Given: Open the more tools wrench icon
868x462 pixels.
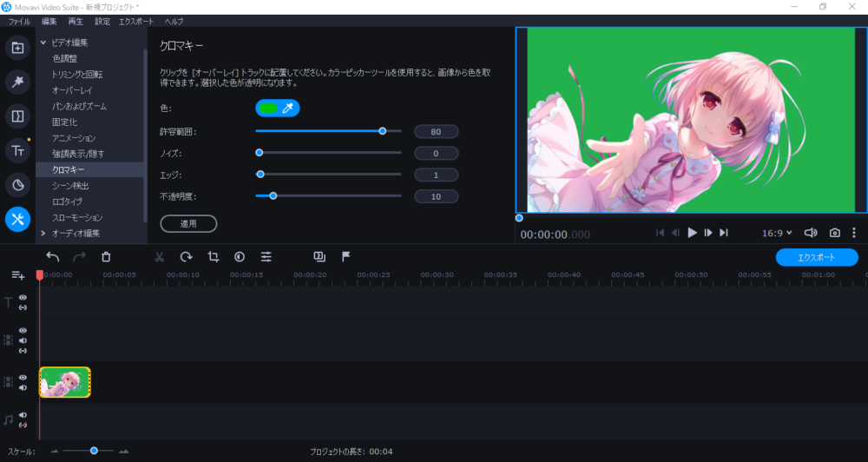Looking at the screenshot, I should pos(17,220).
